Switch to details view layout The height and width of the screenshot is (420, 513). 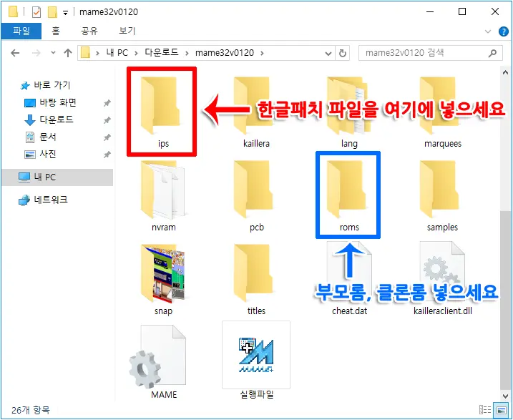[484, 409]
